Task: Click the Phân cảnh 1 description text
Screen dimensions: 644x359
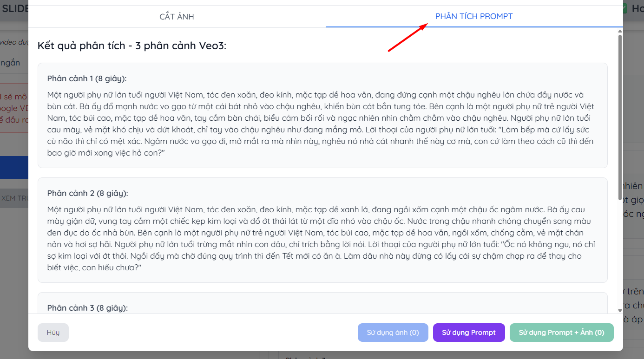Action: (x=321, y=124)
